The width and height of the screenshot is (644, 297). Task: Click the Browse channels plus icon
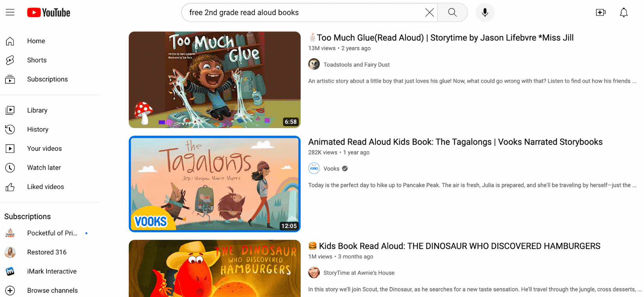pos(10,291)
